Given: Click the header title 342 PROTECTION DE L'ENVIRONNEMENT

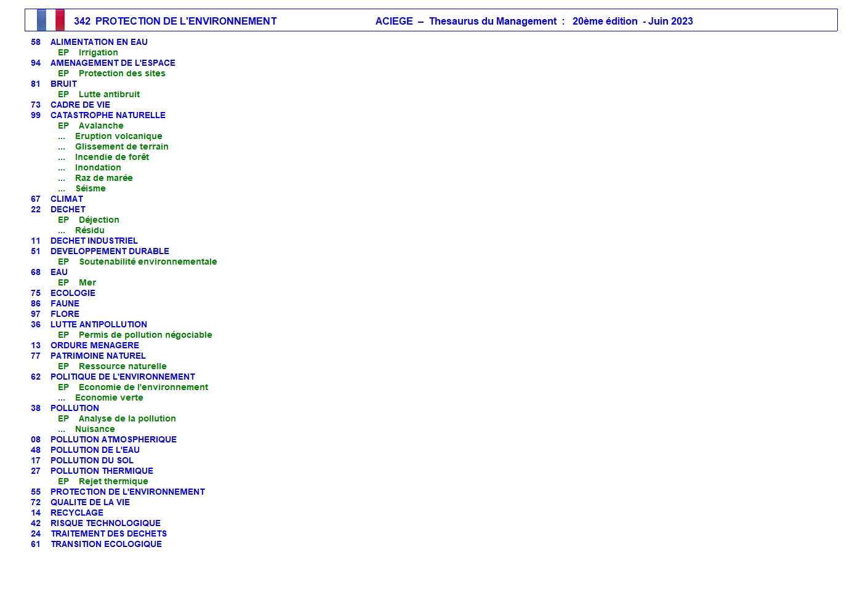Looking at the screenshot, I should 175,21.
